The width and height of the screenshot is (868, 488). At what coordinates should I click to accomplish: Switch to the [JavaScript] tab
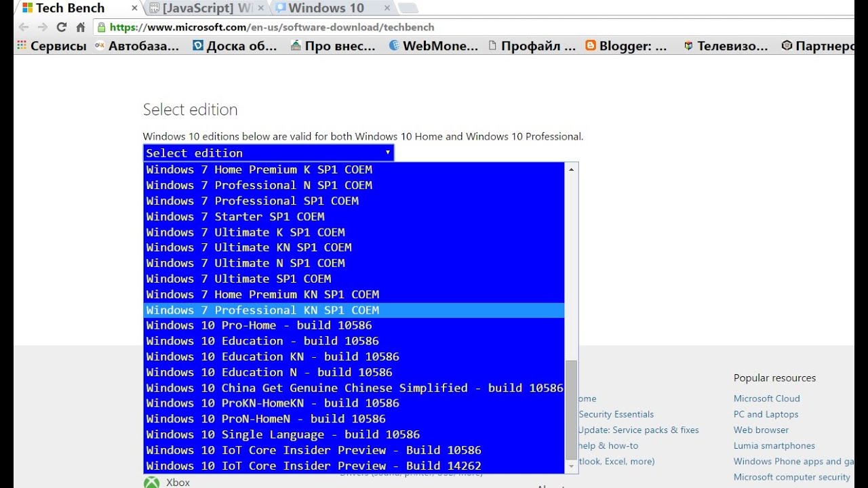(x=207, y=8)
